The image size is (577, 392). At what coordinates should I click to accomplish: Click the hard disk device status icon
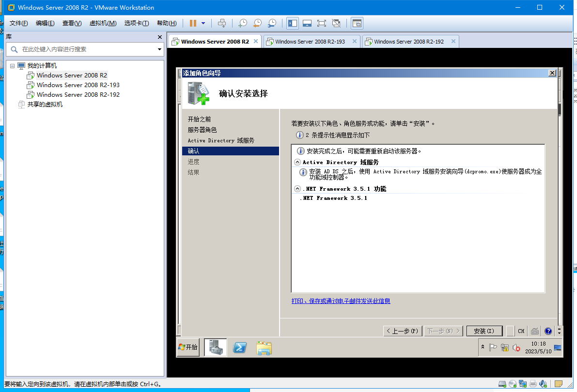pyautogui.click(x=502, y=384)
